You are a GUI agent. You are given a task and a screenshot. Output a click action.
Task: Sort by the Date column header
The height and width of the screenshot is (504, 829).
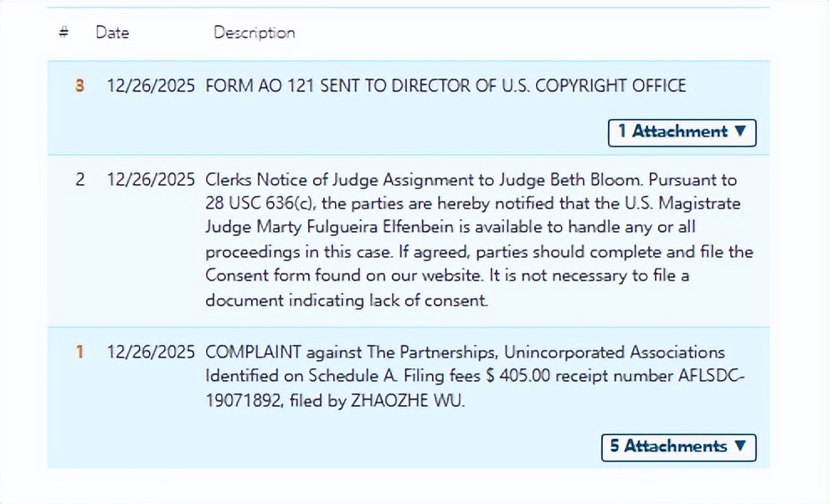(112, 33)
